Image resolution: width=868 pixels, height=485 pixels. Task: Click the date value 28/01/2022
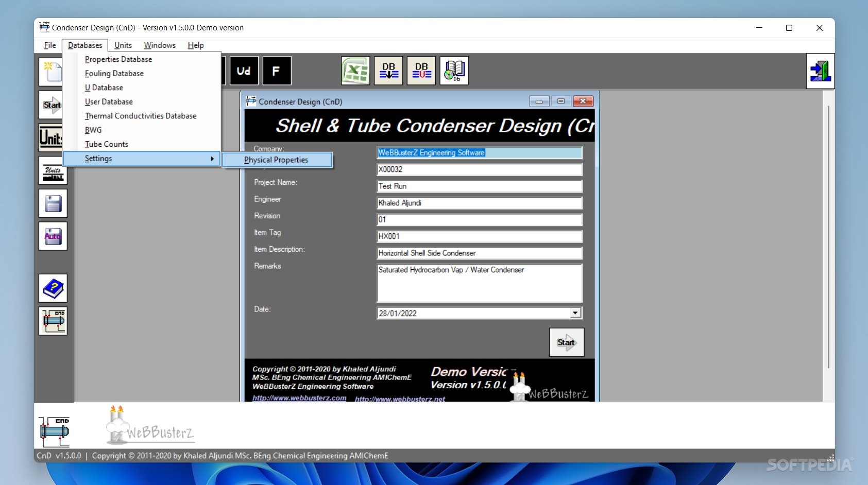tap(397, 313)
